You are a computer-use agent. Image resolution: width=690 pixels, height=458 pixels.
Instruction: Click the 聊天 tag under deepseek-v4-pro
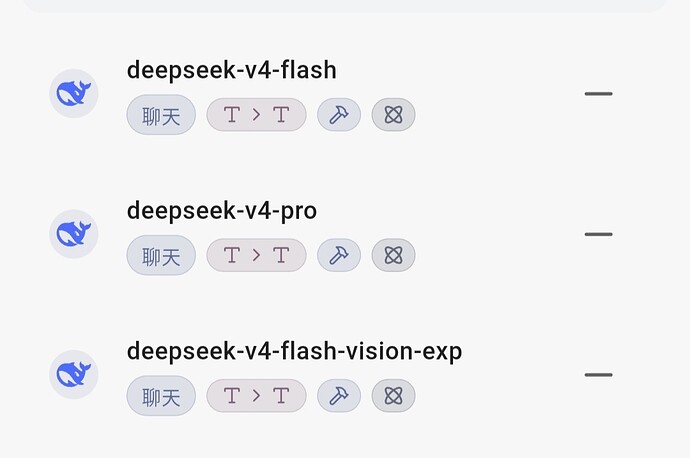click(161, 255)
